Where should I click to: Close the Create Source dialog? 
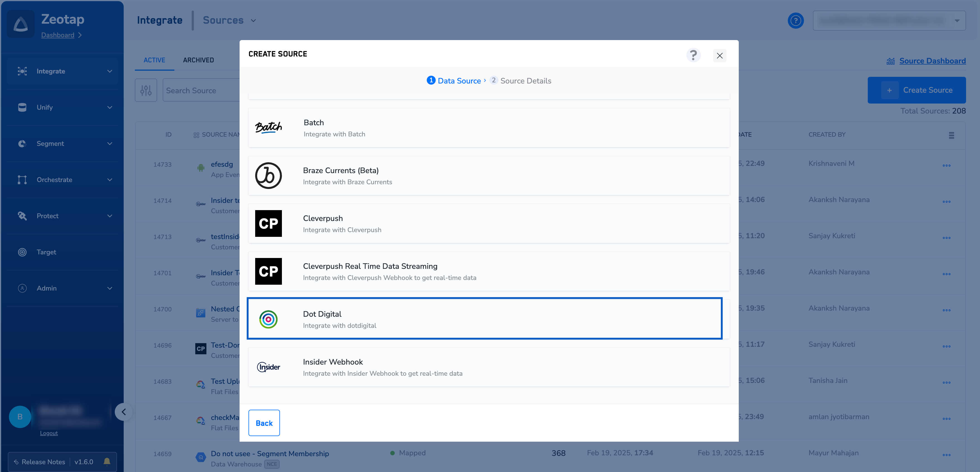pos(720,55)
